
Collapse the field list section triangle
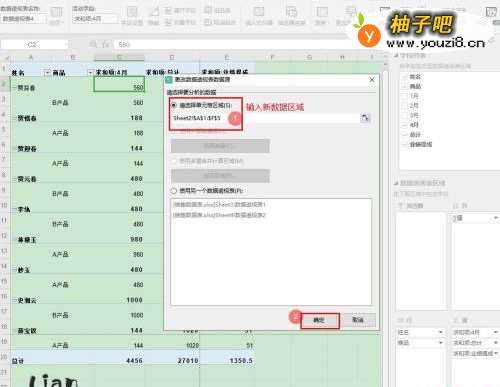point(396,55)
